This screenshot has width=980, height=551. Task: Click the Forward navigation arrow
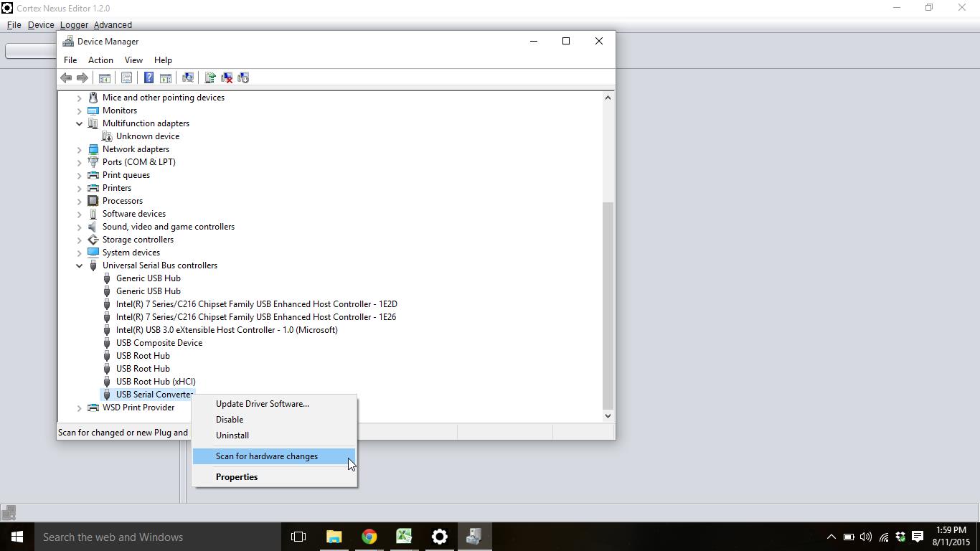coord(83,77)
